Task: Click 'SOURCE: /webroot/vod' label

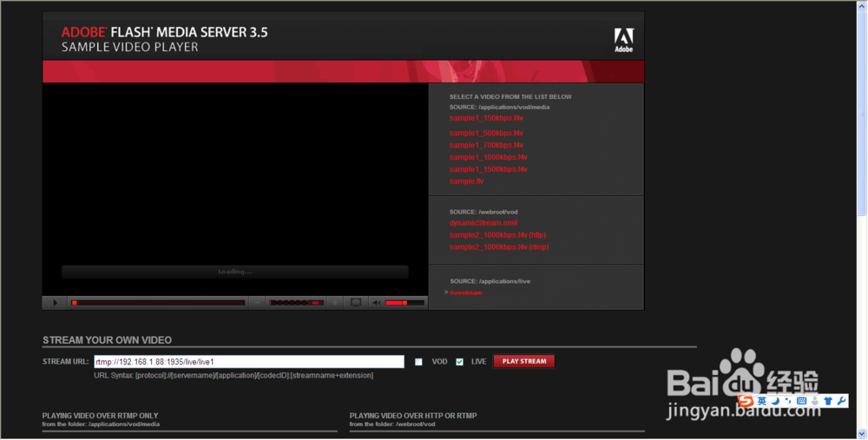Action: pyautogui.click(x=483, y=212)
